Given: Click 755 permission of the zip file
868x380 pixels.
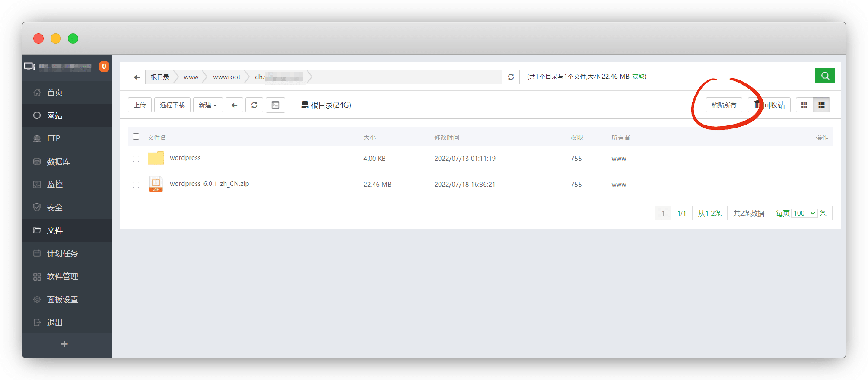Looking at the screenshot, I should [x=576, y=185].
